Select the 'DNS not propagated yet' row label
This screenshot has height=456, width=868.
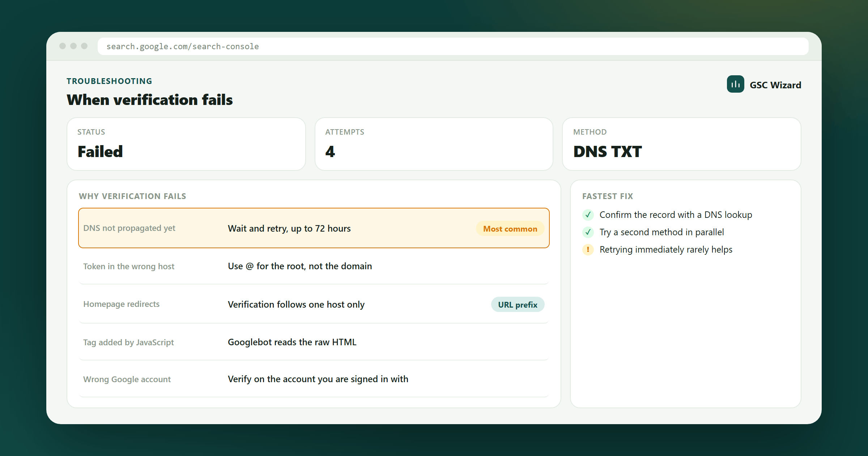tap(129, 228)
